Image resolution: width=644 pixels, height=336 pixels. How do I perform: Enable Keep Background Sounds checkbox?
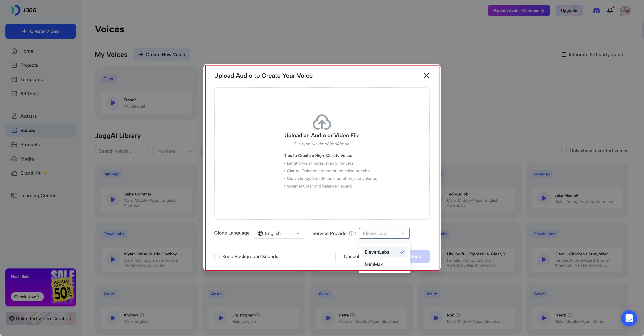pyautogui.click(x=217, y=256)
